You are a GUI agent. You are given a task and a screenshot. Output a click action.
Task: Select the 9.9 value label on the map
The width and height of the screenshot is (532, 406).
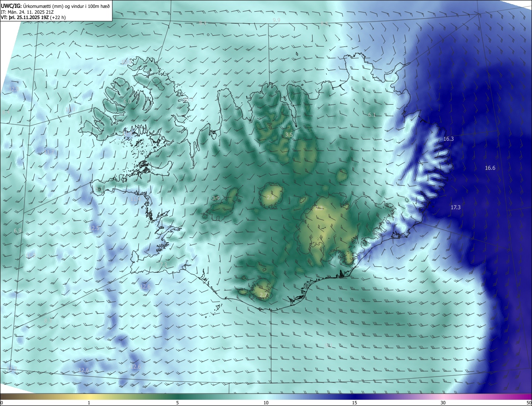coord(276,20)
